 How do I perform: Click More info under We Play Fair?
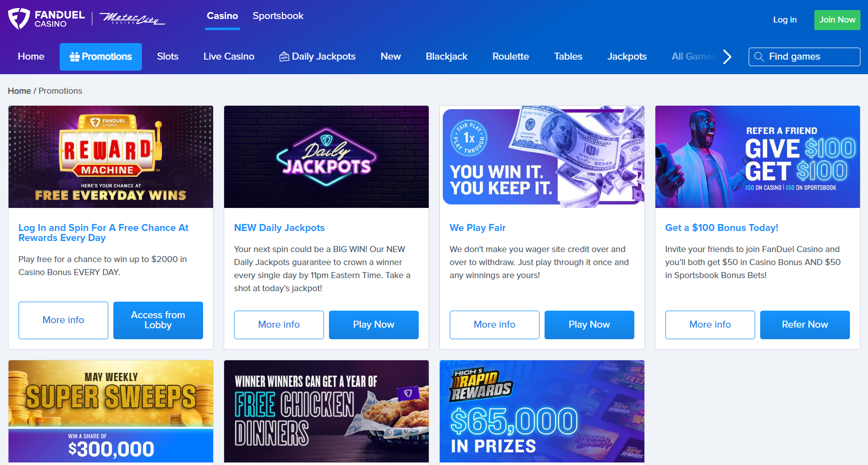(494, 325)
